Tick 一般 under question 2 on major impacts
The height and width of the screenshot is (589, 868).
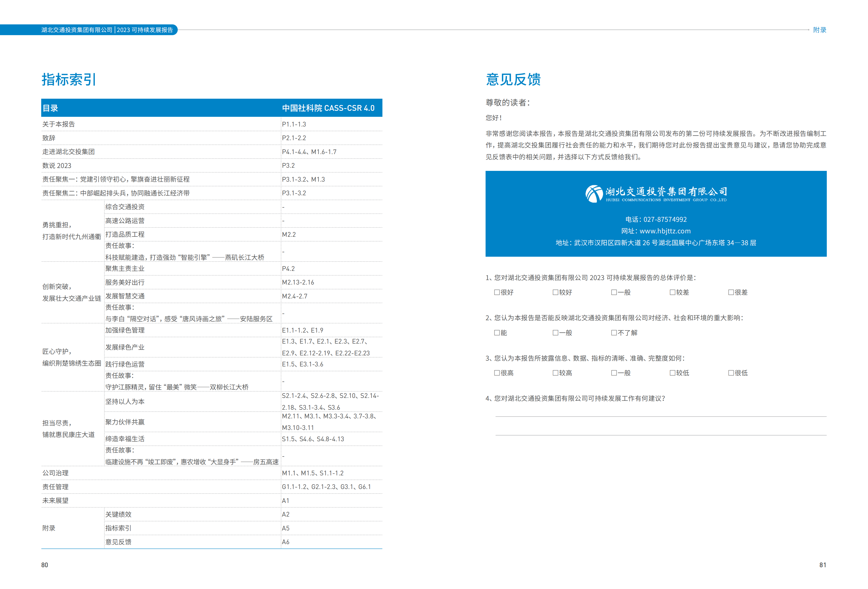tap(555, 333)
